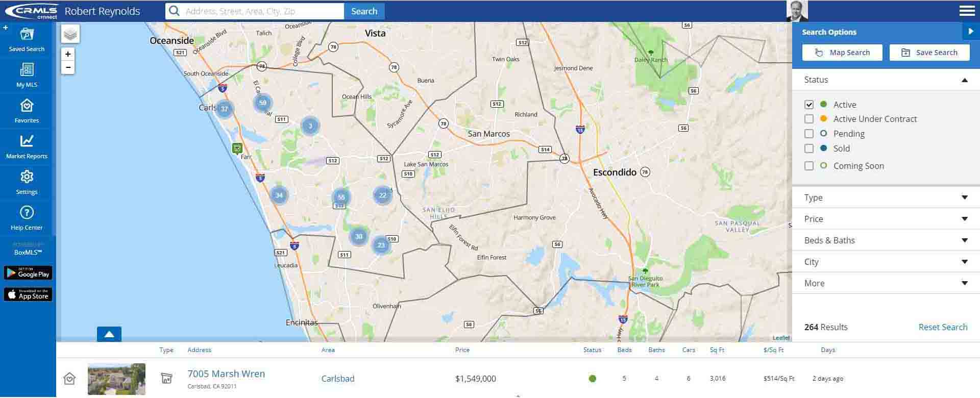This screenshot has width=980, height=398.
Task: Open the Favorites heart-house icon
Action: pos(27,106)
